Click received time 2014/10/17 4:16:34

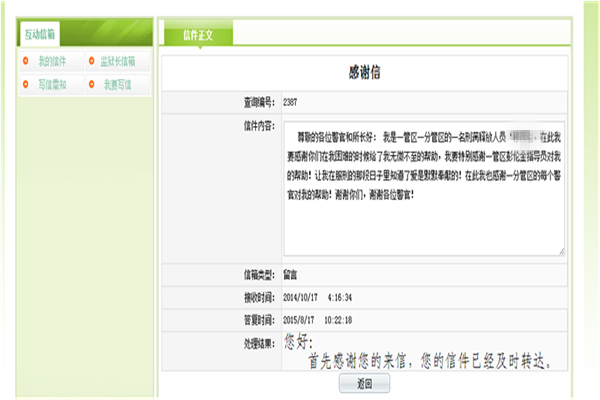pos(317,297)
